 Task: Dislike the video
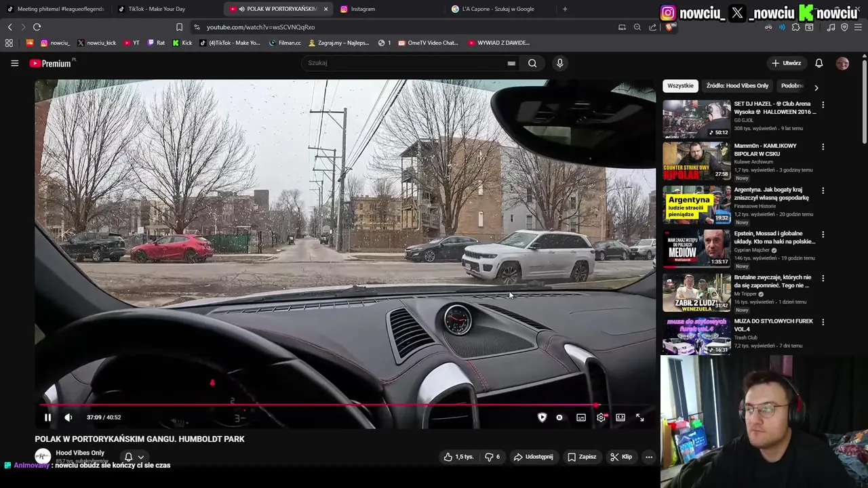click(x=492, y=457)
